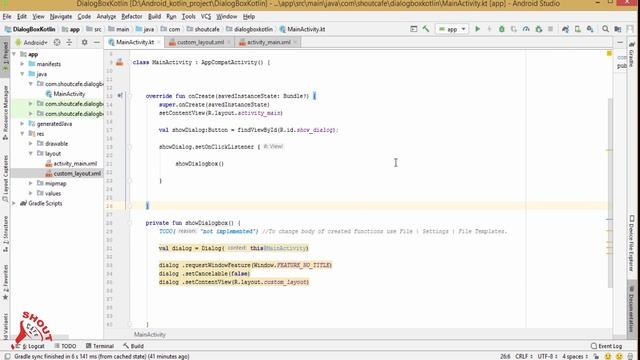640x360 pixels.
Task: Open the Build tool window
Action: 133,346
